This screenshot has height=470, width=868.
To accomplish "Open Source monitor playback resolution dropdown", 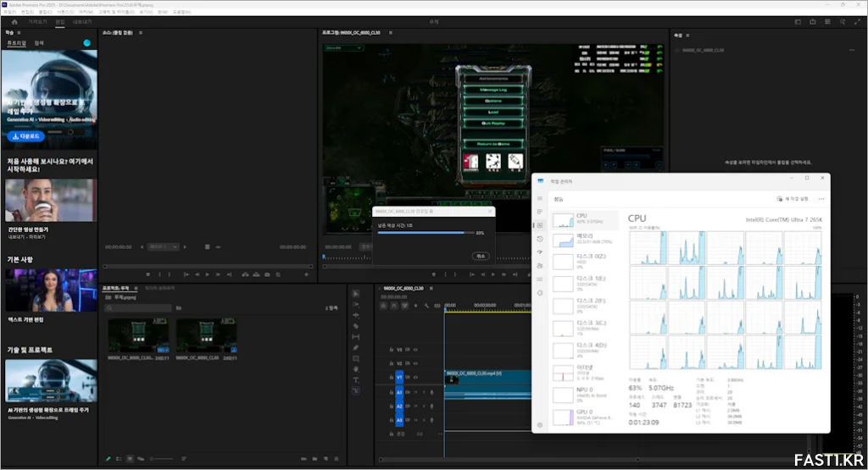I will (x=164, y=246).
